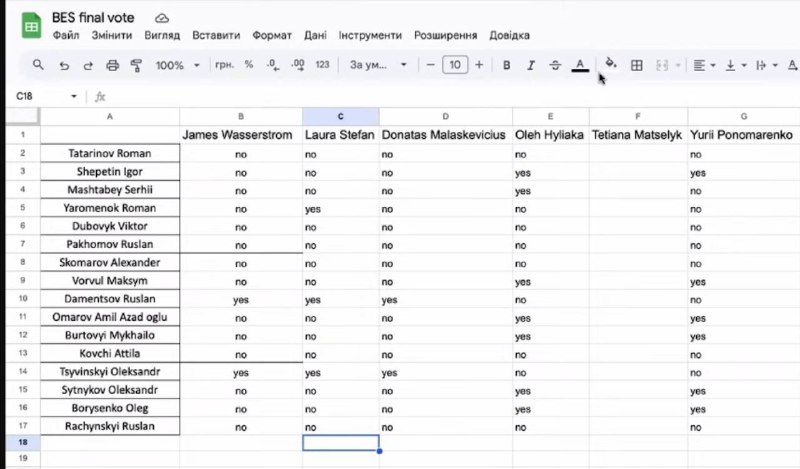800x469 pixels.
Task: Open the Довідка menu
Action: coord(509,35)
